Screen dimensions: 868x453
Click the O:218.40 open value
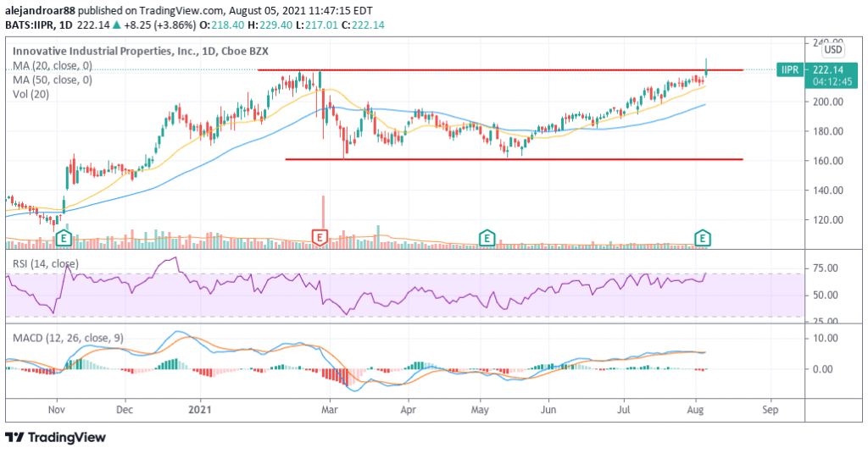point(221,25)
